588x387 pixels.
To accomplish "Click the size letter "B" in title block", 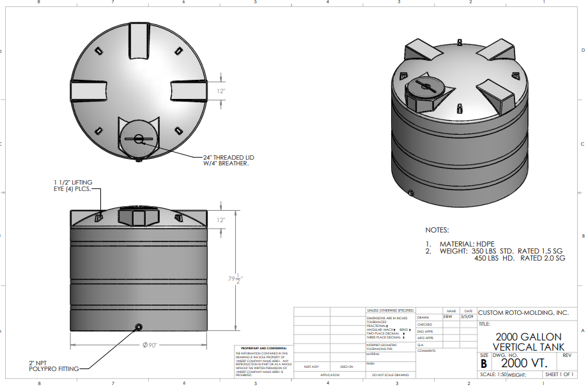I will (484, 363).
